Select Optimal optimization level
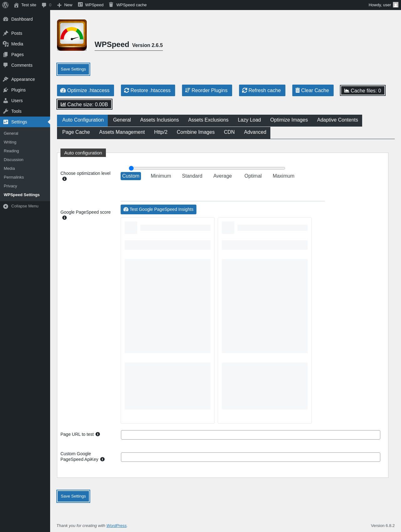 [253, 176]
